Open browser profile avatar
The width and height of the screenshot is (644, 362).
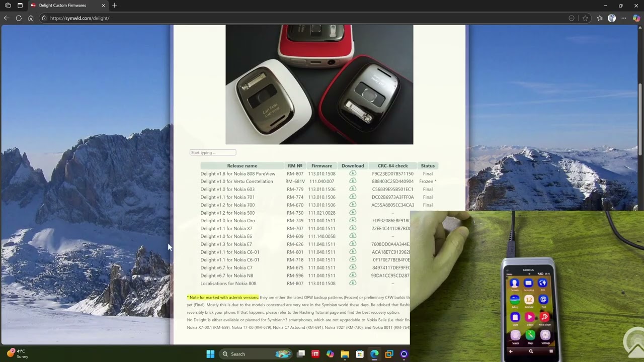[x=612, y=18]
